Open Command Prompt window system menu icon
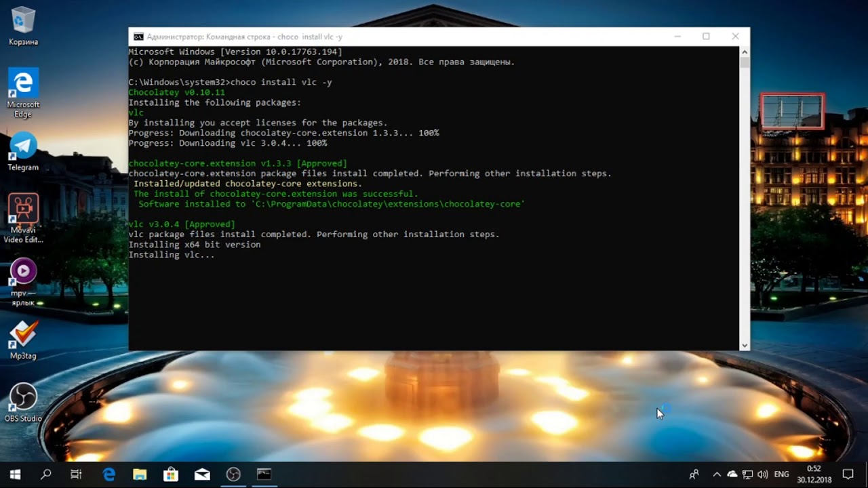This screenshot has height=488, width=868. [x=138, y=37]
